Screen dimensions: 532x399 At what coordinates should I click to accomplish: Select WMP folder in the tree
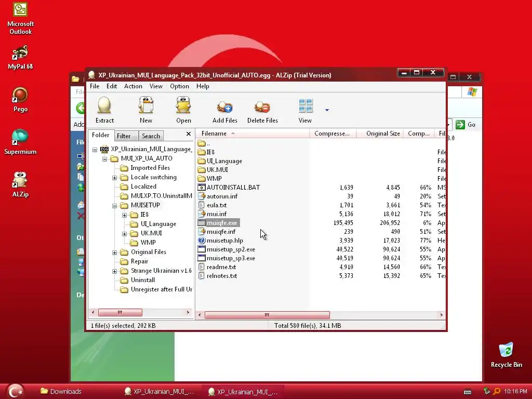148,242
